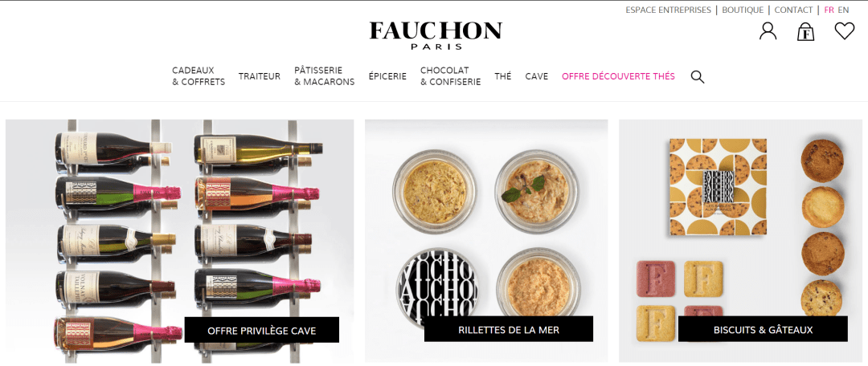Open Pâtisserie & Macarons menu
The height and width of the screenshot is (366, 868).
coord(325,76)
